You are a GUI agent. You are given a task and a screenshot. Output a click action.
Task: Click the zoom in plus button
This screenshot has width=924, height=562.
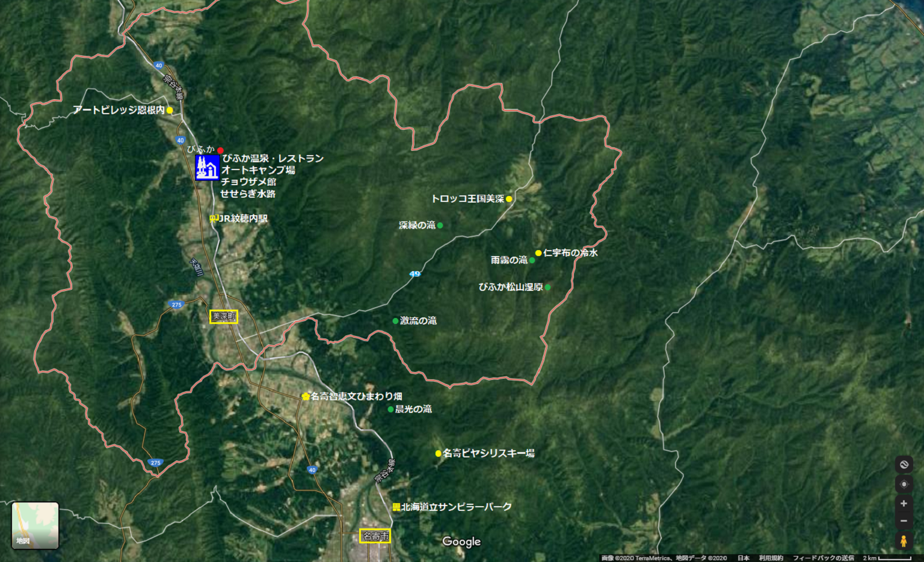[903, 504]
